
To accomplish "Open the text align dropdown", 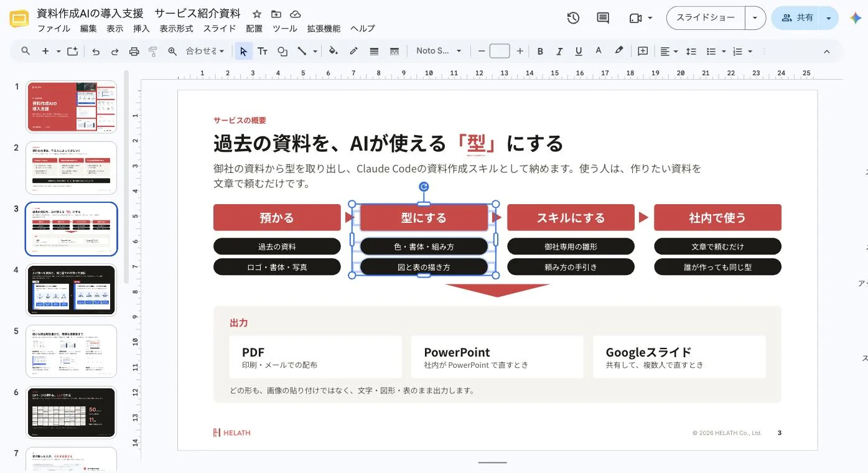I will pyautogui.click(x=669, y=51).
